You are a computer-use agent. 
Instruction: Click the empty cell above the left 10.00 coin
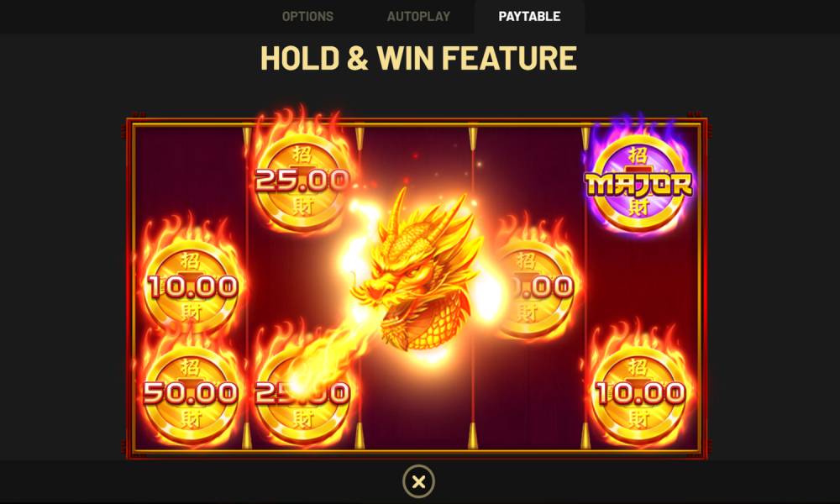[190, 181]
